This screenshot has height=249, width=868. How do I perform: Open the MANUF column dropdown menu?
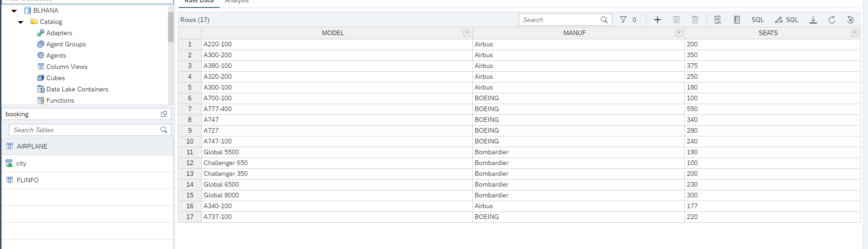tap(679, 33)
